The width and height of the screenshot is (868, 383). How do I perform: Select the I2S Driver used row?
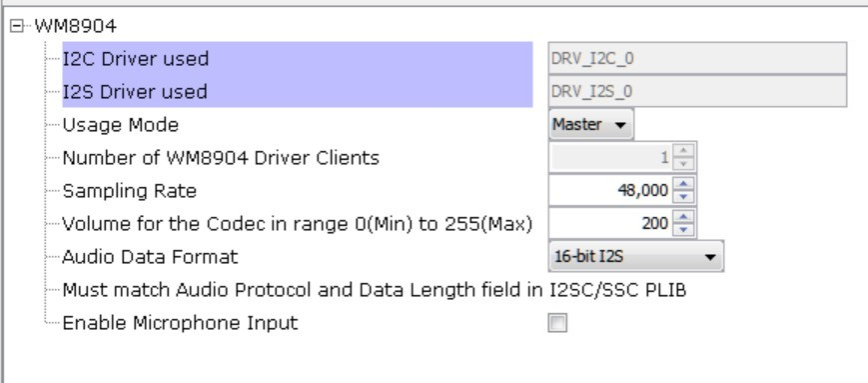[298, 91]
